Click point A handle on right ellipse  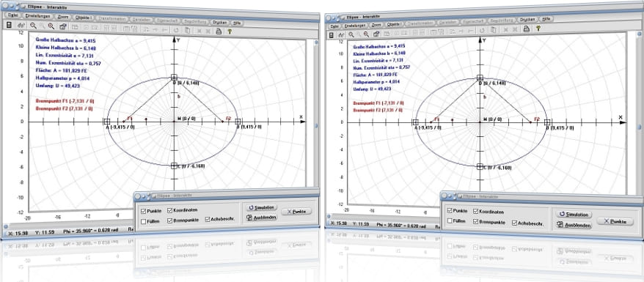point(415,122)
